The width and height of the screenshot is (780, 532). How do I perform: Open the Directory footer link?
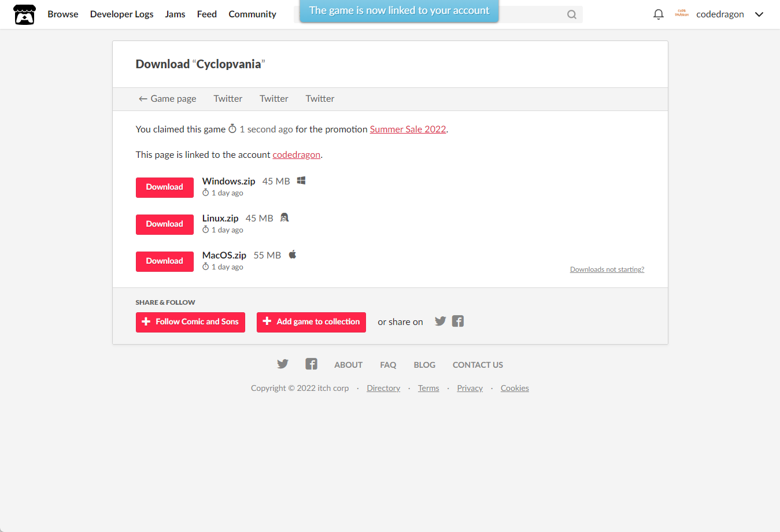383,388
